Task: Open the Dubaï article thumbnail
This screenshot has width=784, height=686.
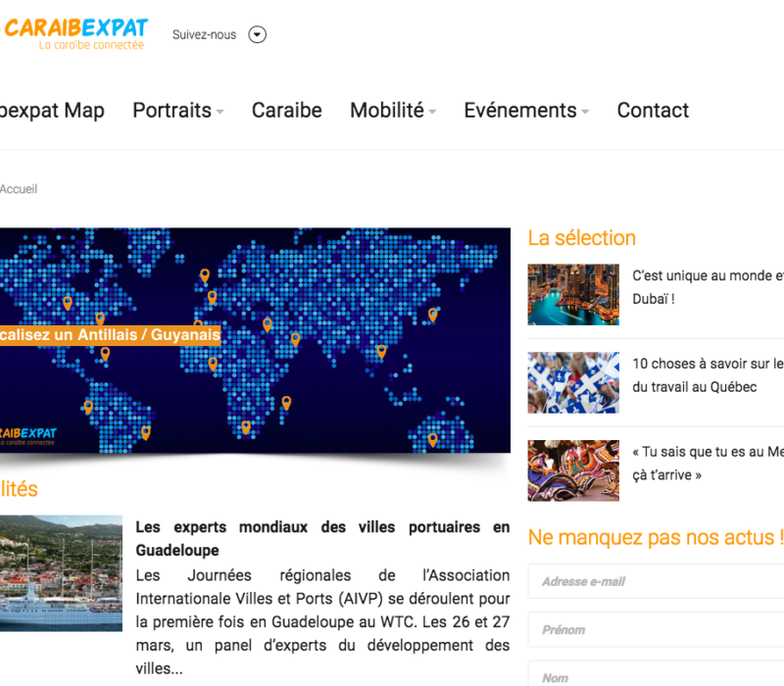Action: [x=573, y=294]
